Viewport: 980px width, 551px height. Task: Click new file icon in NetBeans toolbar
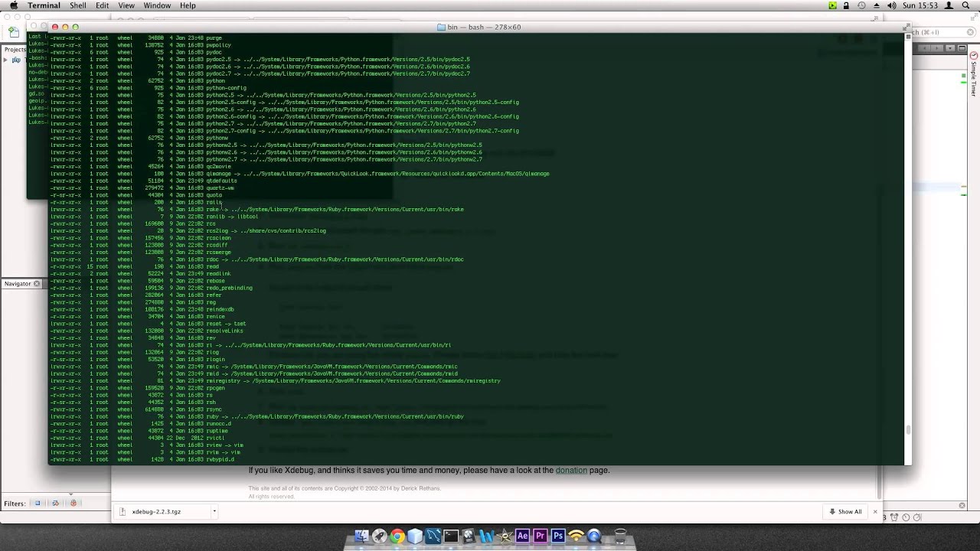pos(14,32)
